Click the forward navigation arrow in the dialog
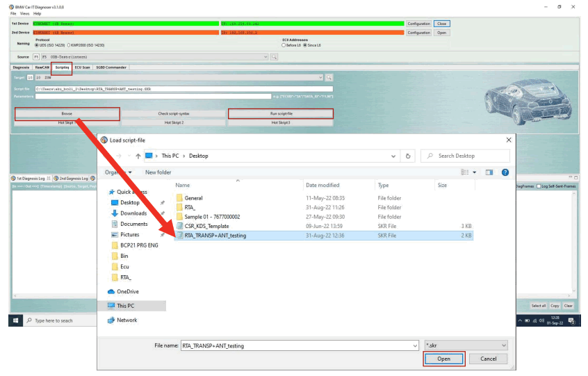 coord(118,156)
